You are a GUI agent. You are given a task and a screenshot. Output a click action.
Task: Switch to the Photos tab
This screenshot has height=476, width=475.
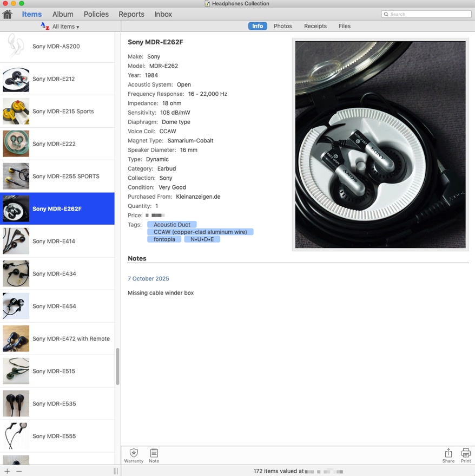click(x=283, y=26)
